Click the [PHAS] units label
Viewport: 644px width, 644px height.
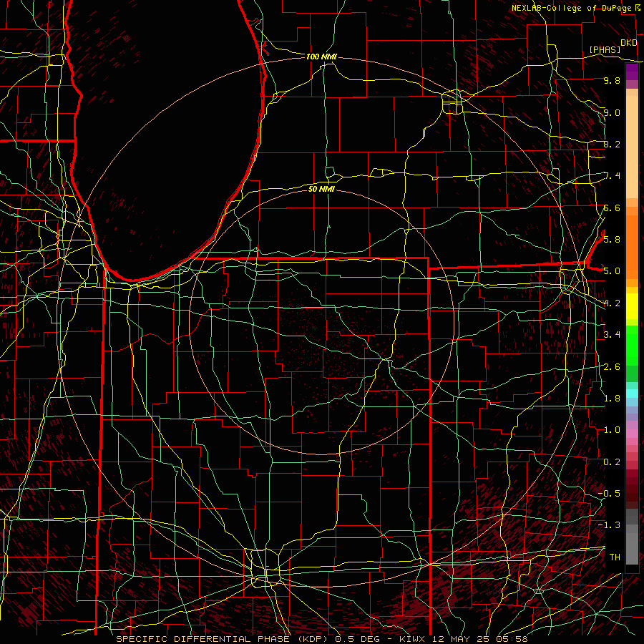click(605, 50)
